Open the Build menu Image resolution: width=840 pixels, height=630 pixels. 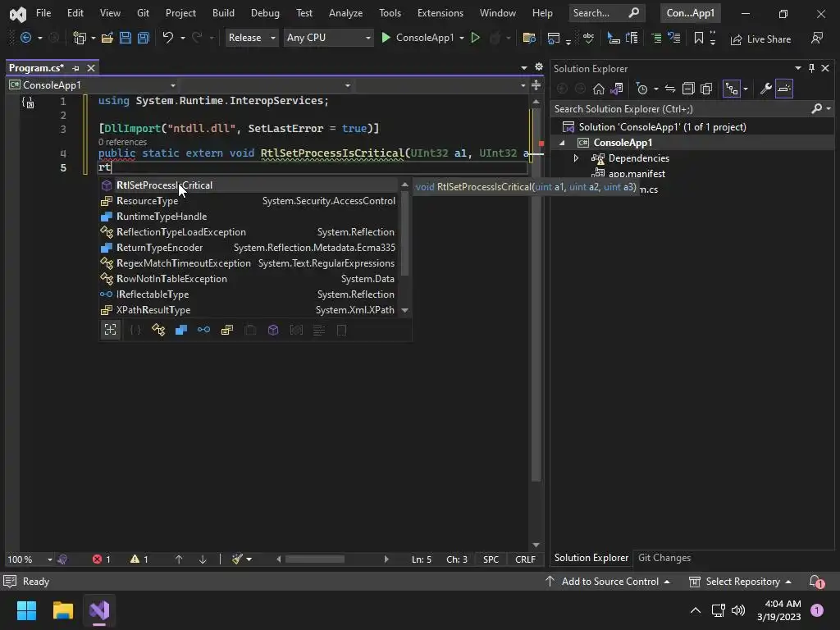[x=223, y=13]
